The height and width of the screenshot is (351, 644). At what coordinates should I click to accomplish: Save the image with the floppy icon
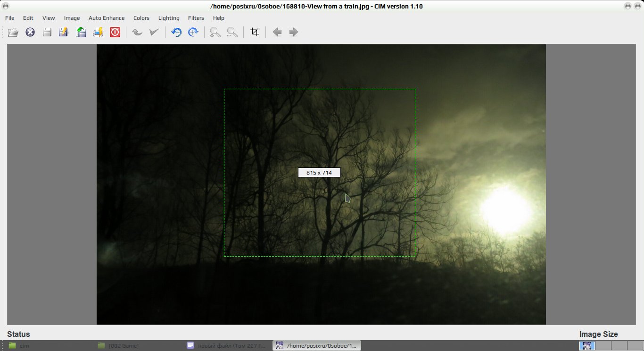[47, 32]
